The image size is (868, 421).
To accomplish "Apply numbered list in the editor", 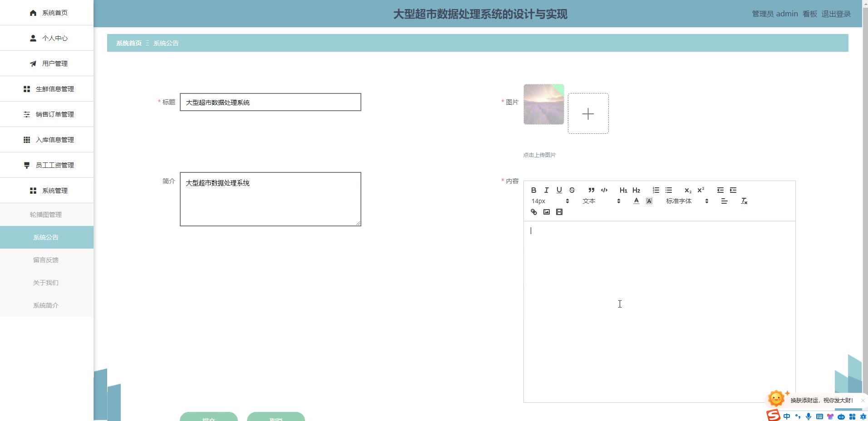I will coord(656,190).
